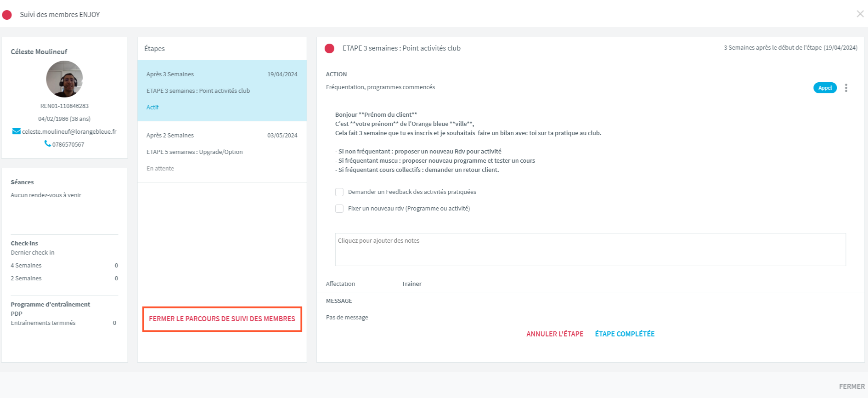The height and width of the screenshot is (398, 868).
Task: Click Programme d'entraînement heading
Action: click(51, 305)
